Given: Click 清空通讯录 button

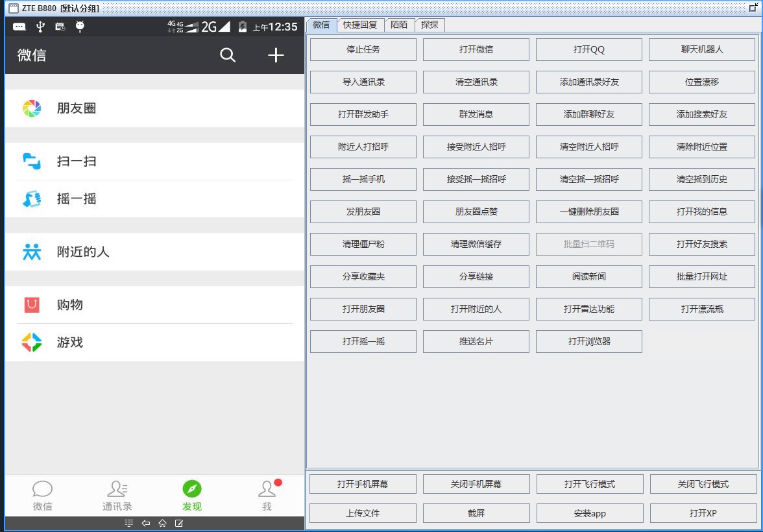Looking at the screenshot, I should [476, 82].
